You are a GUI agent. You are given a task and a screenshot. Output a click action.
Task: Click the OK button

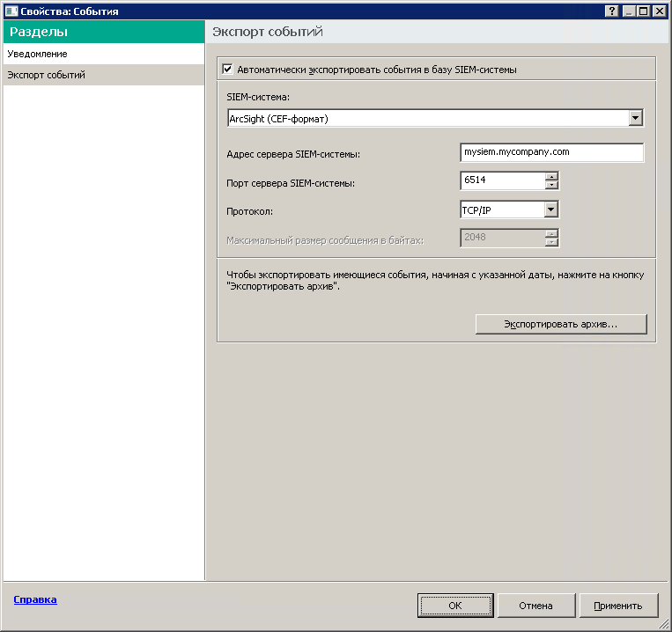click(x=454, y=606)
